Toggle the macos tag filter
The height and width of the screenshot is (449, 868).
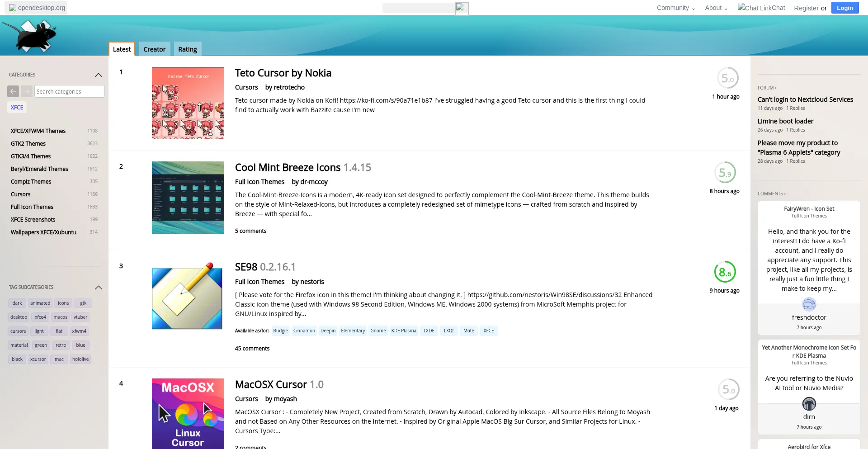60,317
